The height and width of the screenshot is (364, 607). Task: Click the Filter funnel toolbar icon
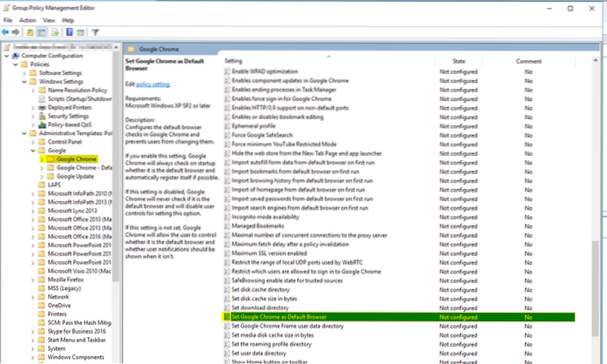pyautogui.click(x=95, y=33)
